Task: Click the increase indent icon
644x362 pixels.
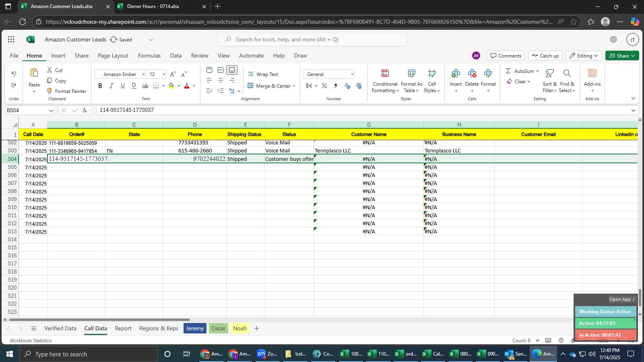Action: 221,91
